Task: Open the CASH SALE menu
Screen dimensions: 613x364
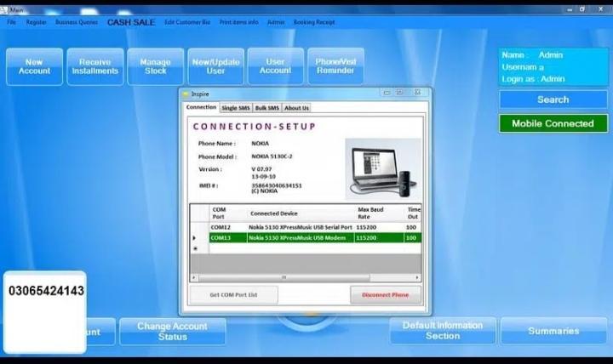Action: tap(131, 22)
